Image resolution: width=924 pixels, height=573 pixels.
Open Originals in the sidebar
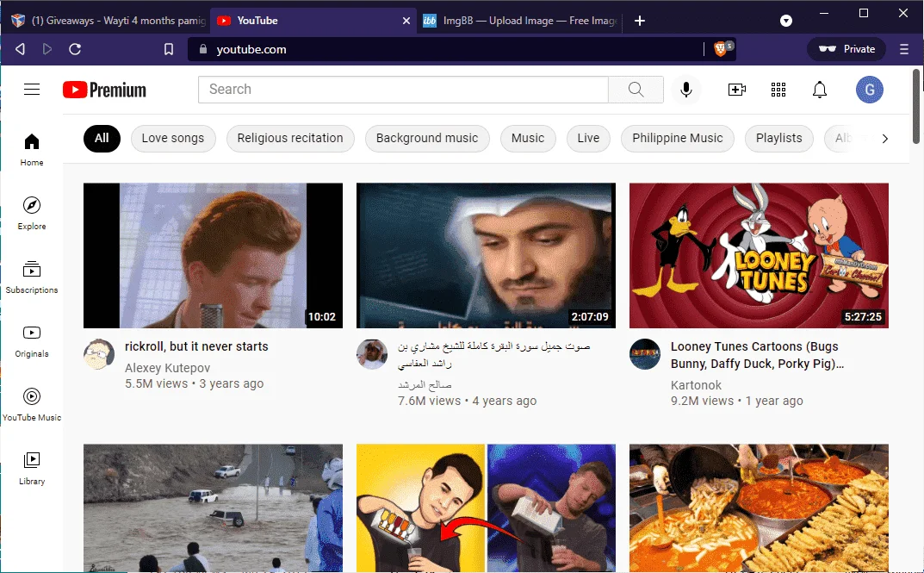[x=32, y=340]
